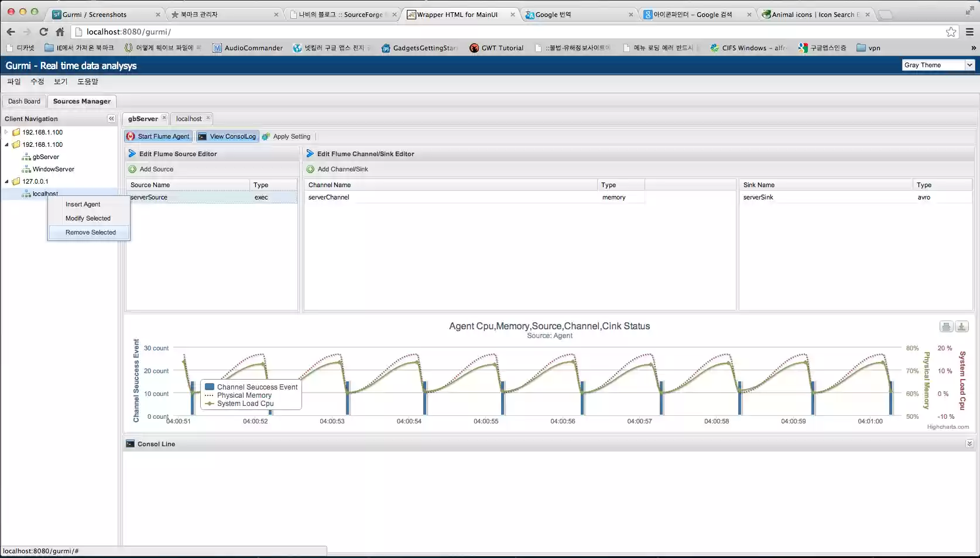Switch to the Gurmi / Screenshots browser tab
The image size is (980, 558).
[x=105, y=15]
